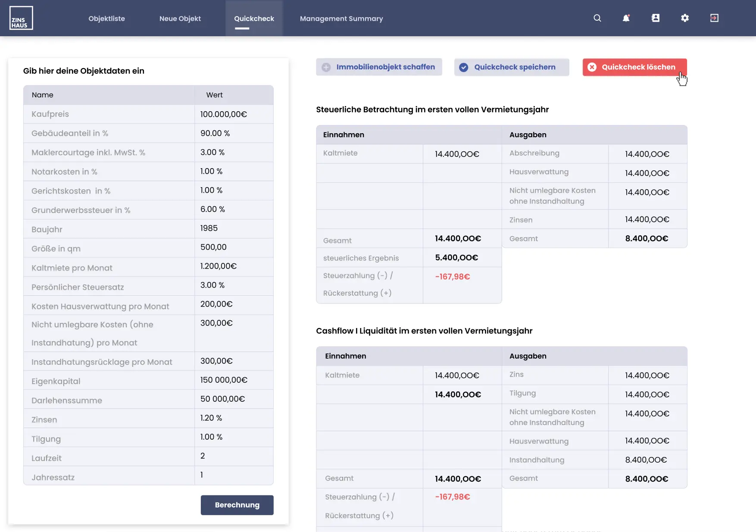The width and height of the screenshot is (756, 532).
Task: Click the X icon on Quickcheck löschen
Action: click(592, 67)
